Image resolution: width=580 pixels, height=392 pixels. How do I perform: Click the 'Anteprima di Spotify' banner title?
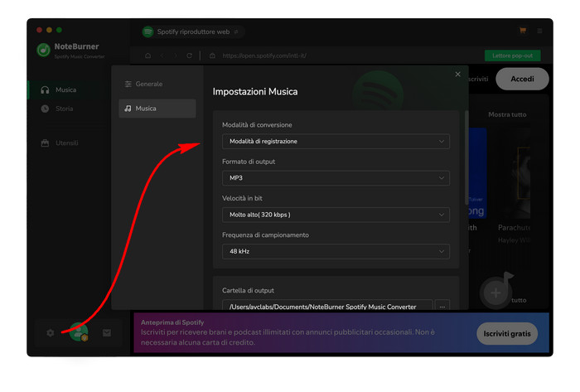(172, 322)
